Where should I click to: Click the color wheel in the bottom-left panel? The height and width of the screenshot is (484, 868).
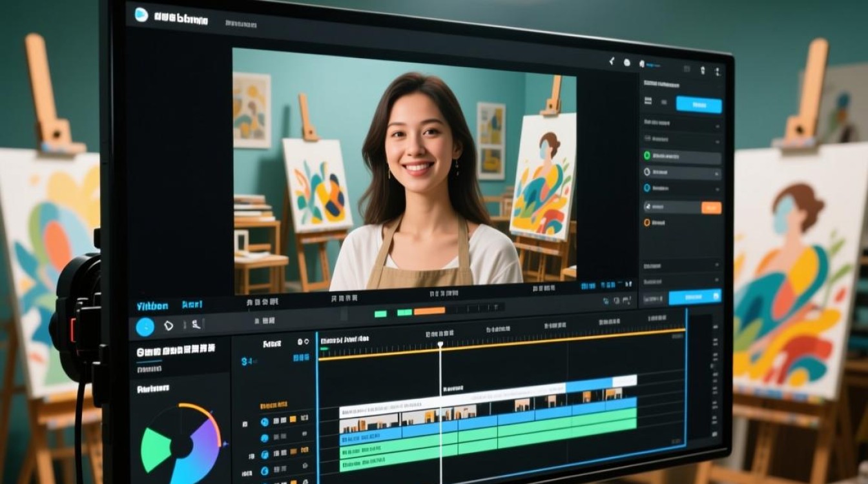click(180, 441)
